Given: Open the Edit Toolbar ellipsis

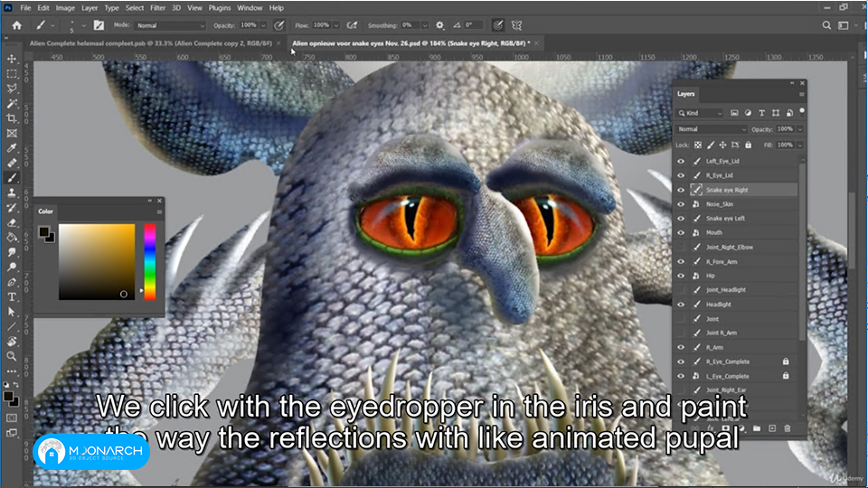Looking at the screenshot, I should coord(12,371).
